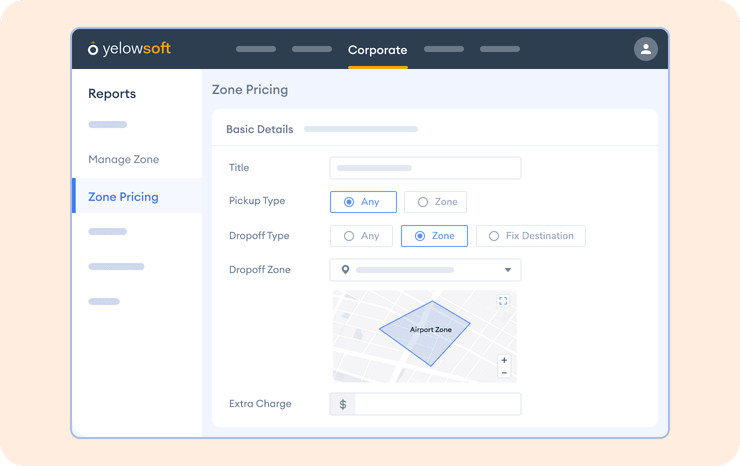Zoom out on the map
This screenshot has height=466, width=740.
[x=503, y=372]
